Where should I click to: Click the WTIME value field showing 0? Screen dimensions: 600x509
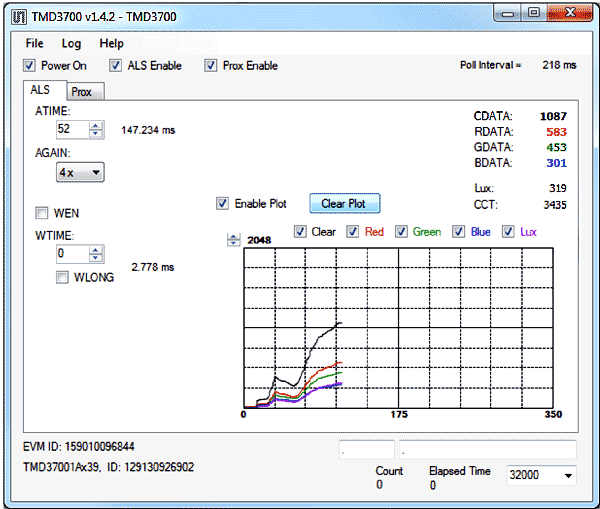tap(73, 253)
